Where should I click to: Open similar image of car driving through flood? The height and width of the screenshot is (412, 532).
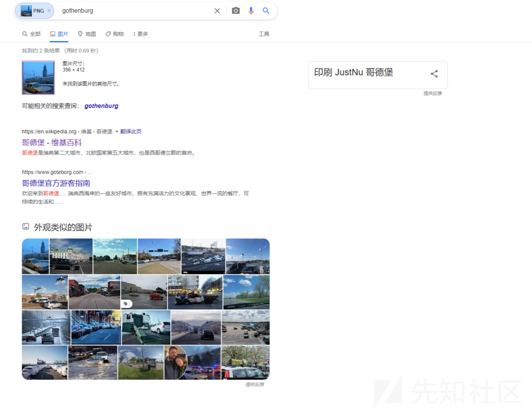click(93, 363)
